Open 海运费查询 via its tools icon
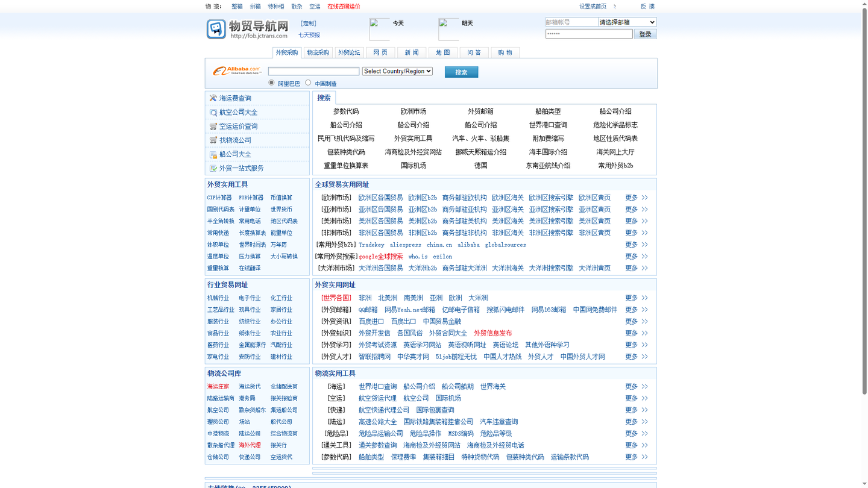 213,98
